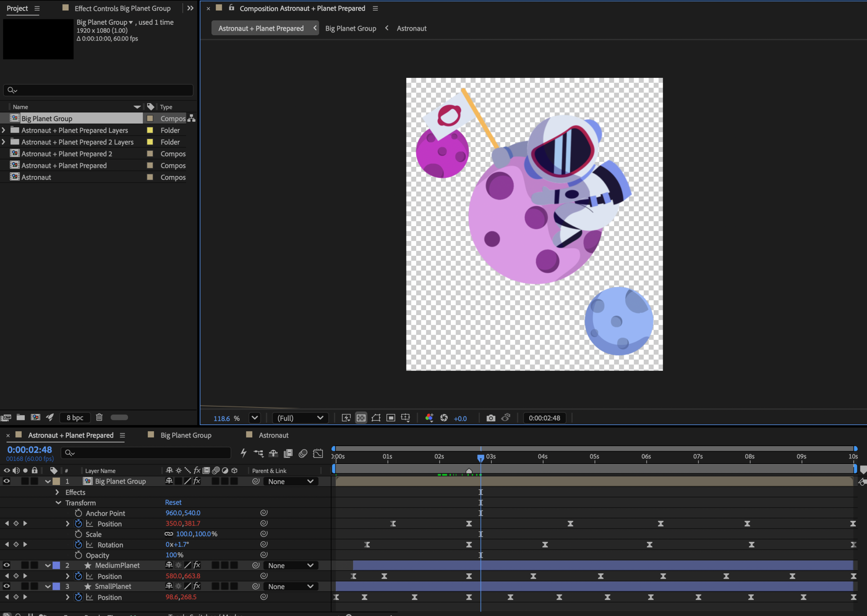Viewport: 867px width, 616px height.
Task: Click timeline playhead current time indicator
Action: 480,458
